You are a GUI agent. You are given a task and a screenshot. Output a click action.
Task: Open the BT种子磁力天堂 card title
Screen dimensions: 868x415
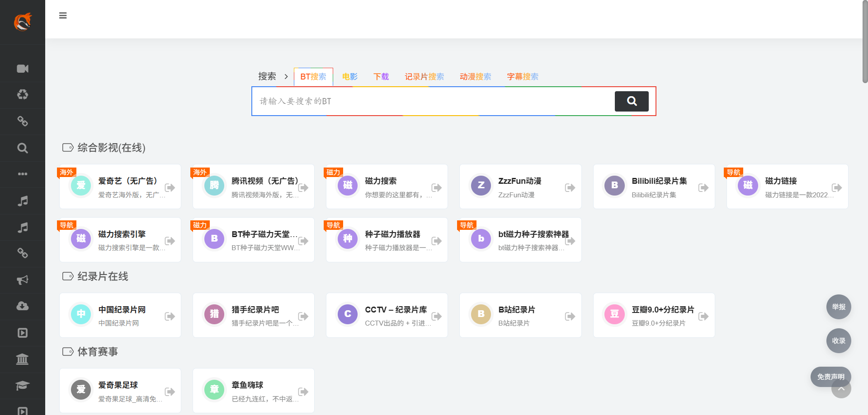point(264,234)
